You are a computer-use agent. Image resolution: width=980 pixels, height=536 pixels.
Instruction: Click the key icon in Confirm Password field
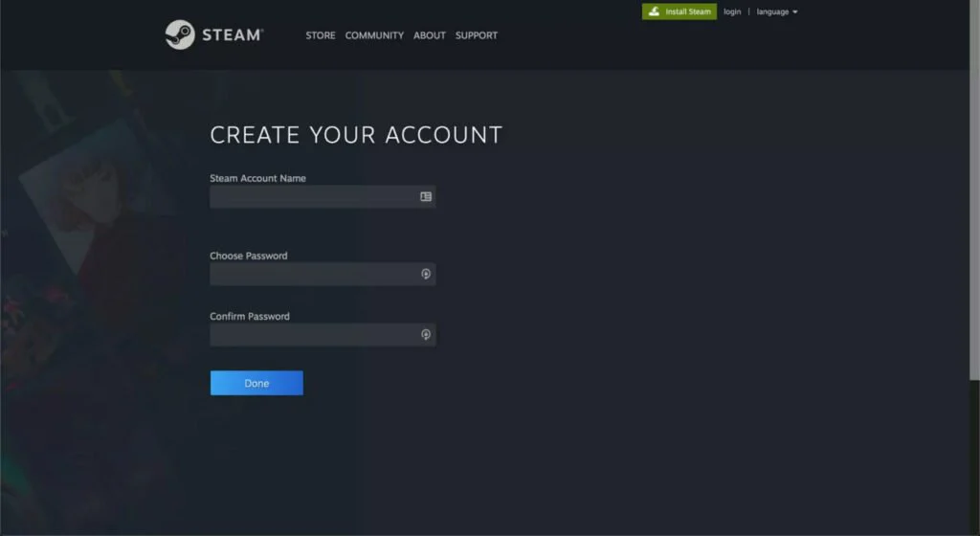click(x=426, y=334)
